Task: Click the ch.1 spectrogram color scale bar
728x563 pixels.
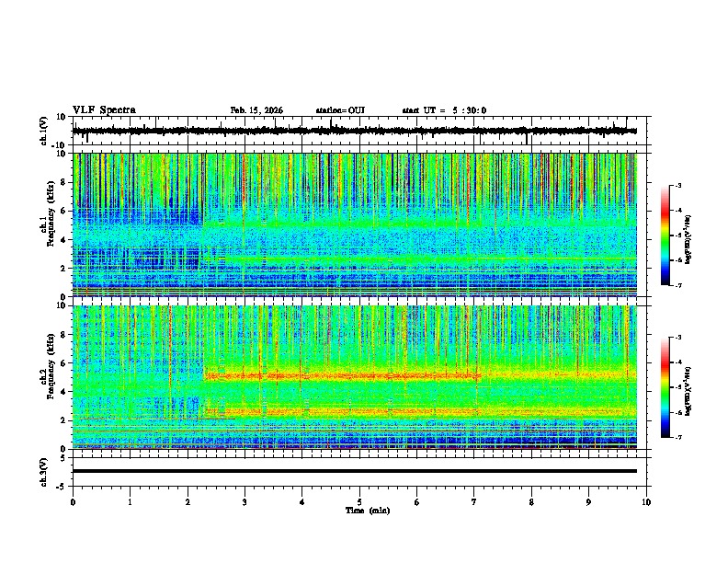Action: pos(665,236)
